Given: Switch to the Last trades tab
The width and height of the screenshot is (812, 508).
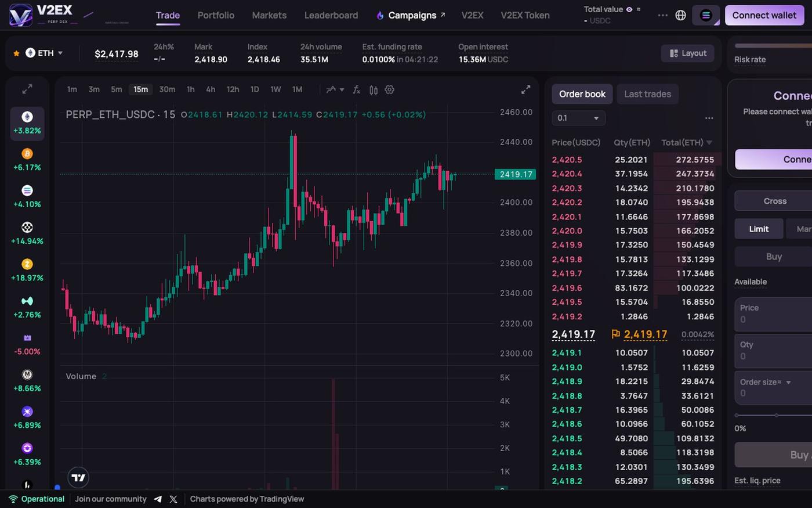Looking at the screenshot, I should click(647, 94).
